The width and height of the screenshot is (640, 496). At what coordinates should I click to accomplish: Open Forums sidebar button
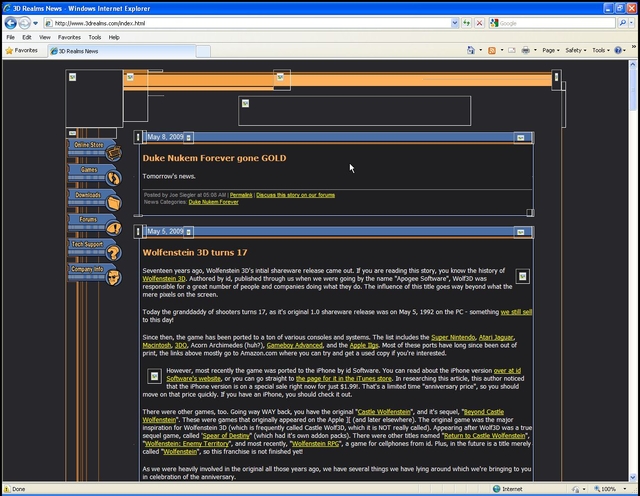click(x=95, y=225)
